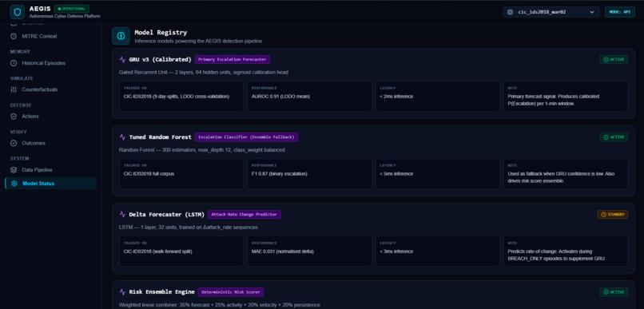Click the Risk Ensemble Engine title
644x309 pixels.
(x=162, y=291)
